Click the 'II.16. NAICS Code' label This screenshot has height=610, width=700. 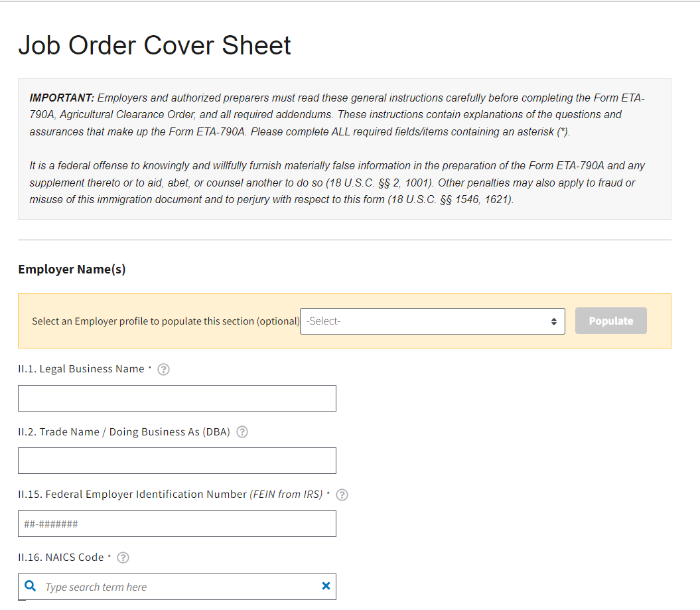pos(61,558)
